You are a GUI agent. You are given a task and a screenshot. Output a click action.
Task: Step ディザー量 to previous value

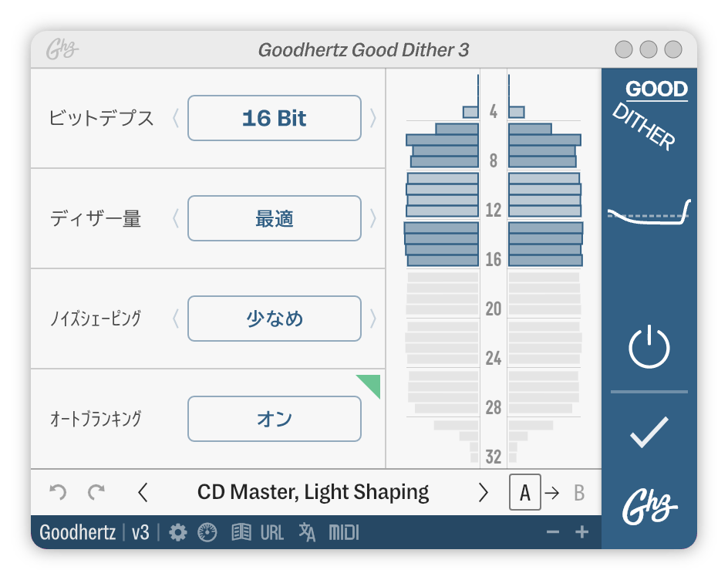coord(176,218)
